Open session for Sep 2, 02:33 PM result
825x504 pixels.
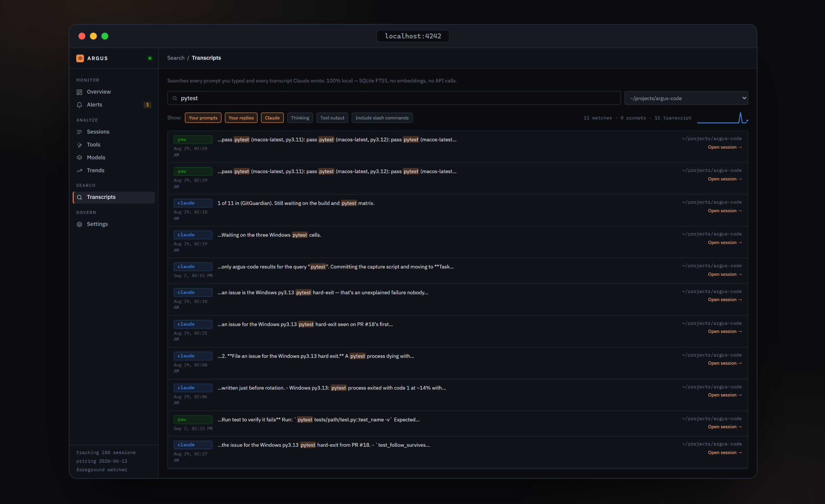[x=724, y=427]
